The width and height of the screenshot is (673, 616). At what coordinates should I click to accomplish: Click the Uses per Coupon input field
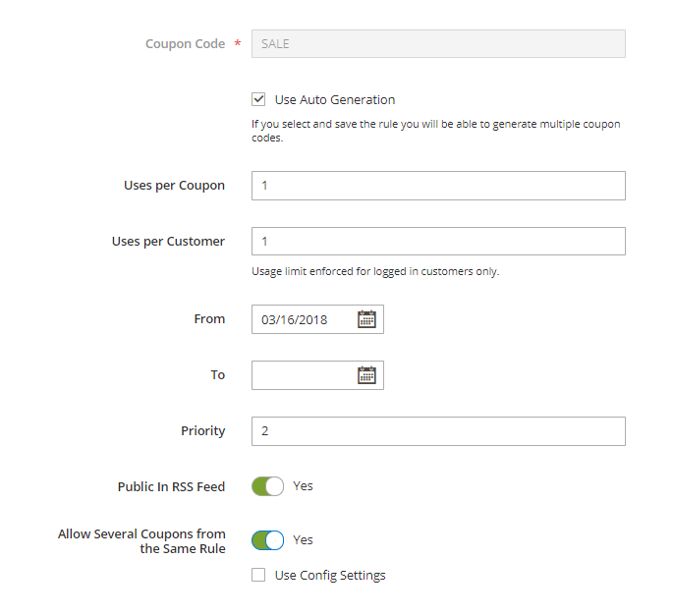[438, 186]
